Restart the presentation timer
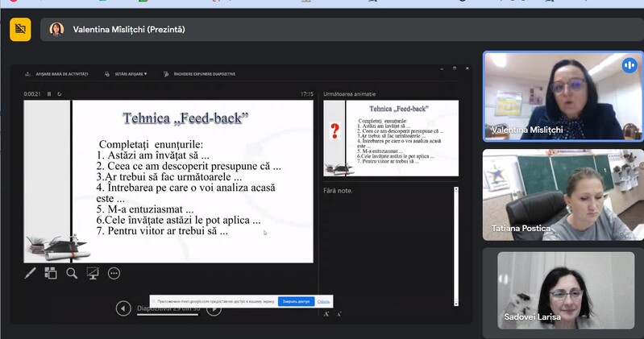Screen dimensions: 644x339 [59, 94]
